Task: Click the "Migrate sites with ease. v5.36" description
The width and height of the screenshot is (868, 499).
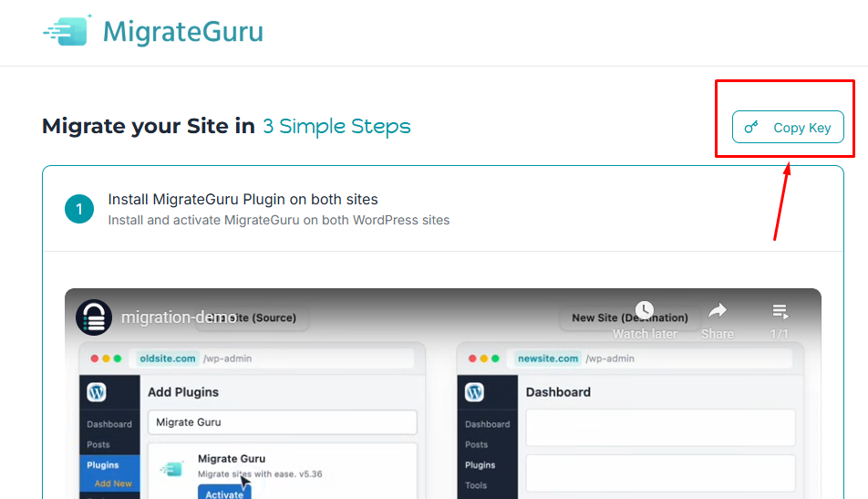Action: [x=260, y=474]
